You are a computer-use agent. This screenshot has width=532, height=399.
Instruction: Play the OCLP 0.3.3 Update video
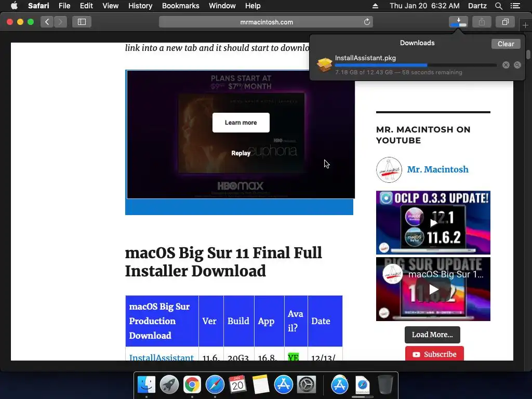tap(433, 222)
